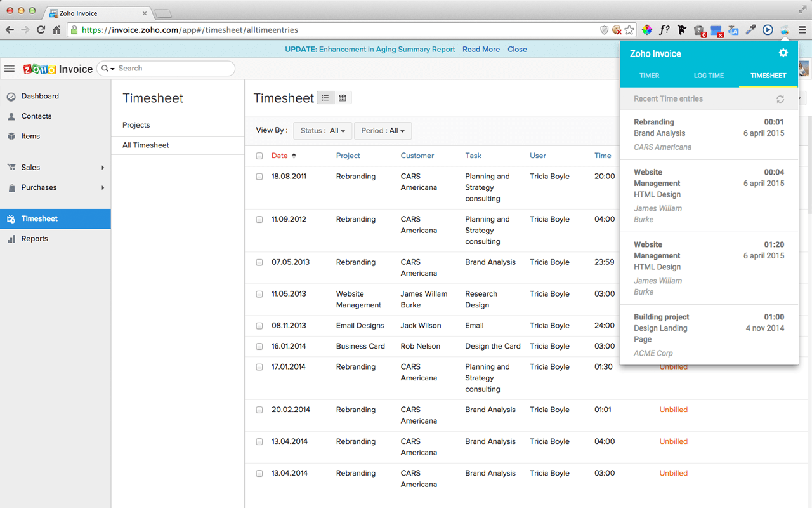The image size is (812, 508).
Task: Switch to the TIMER tab
Action: tap(650, 75)
